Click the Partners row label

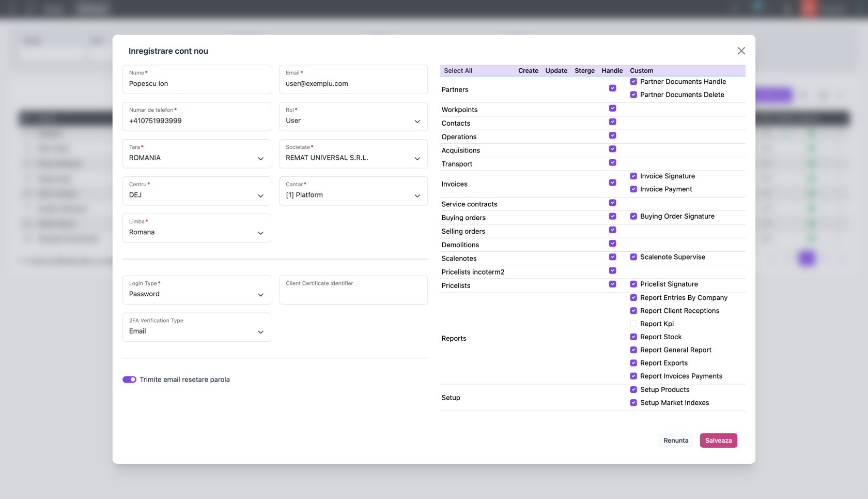pos(455,89)
